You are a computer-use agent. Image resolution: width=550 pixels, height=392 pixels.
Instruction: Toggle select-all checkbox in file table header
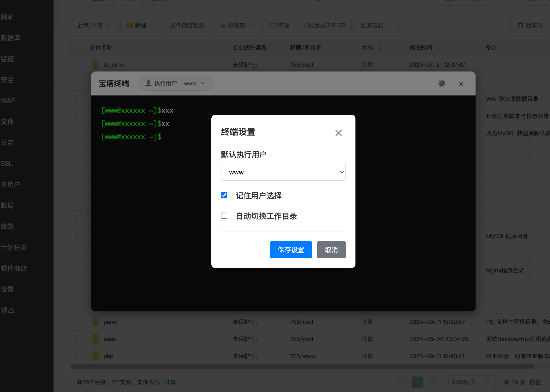(79, 48)
